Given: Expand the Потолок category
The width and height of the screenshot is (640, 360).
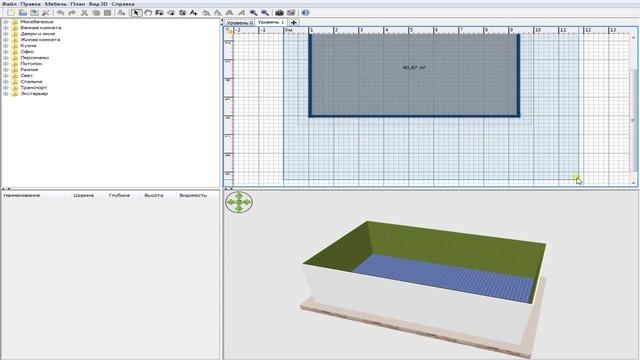Looking at the screenshot, I should (6, 64).
